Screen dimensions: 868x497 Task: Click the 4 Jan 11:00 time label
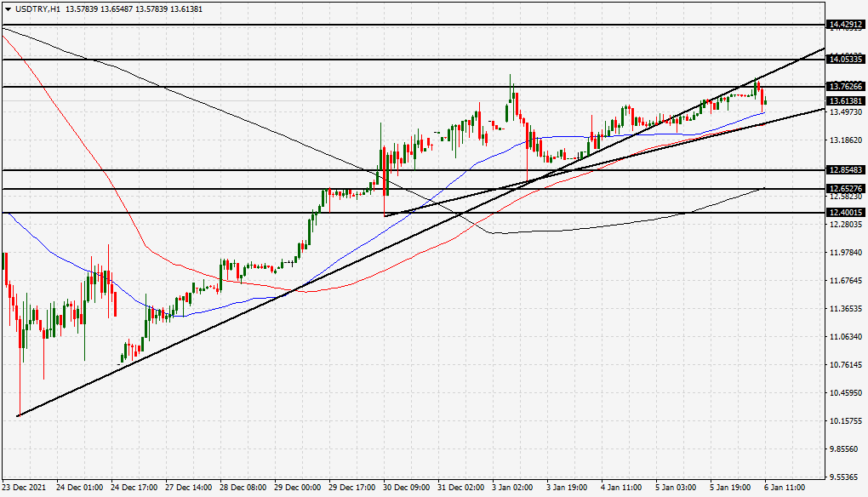tap(622, 488)
